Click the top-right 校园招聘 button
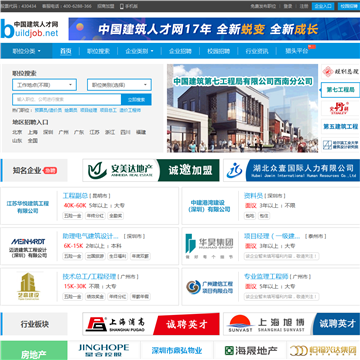The width and height of the screenshot is (360, 360). pyautogui.click(x=349, y=6)
